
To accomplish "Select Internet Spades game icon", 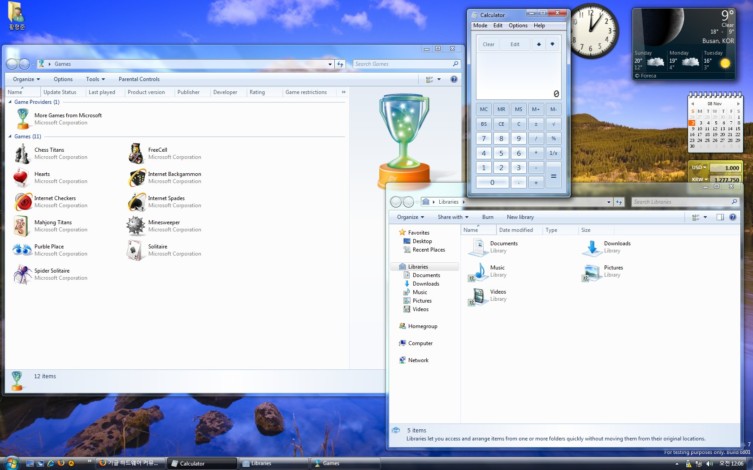I will pyautogui.click(x=137, y=202).
